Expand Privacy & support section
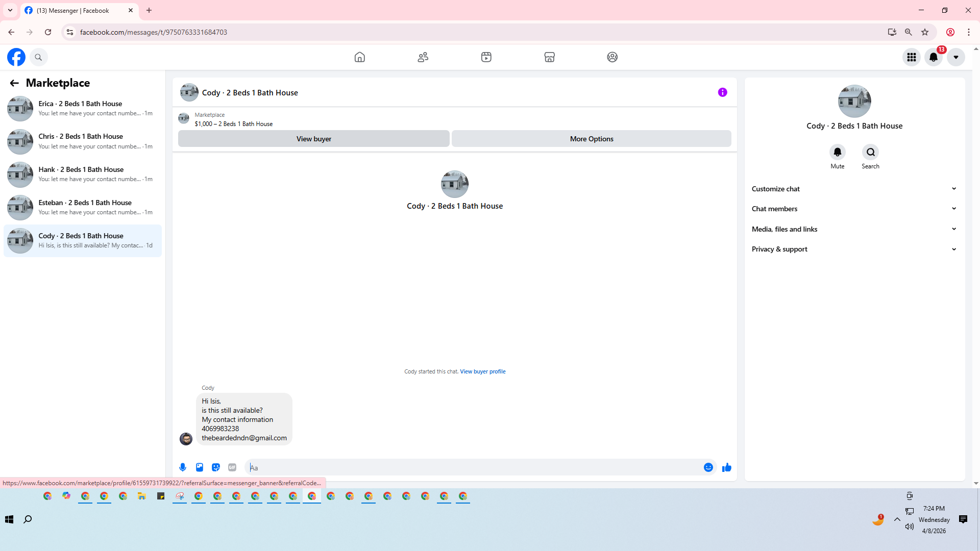Viewport: 980px width, 551px height. pyautogui.click(x=854, y=249)
